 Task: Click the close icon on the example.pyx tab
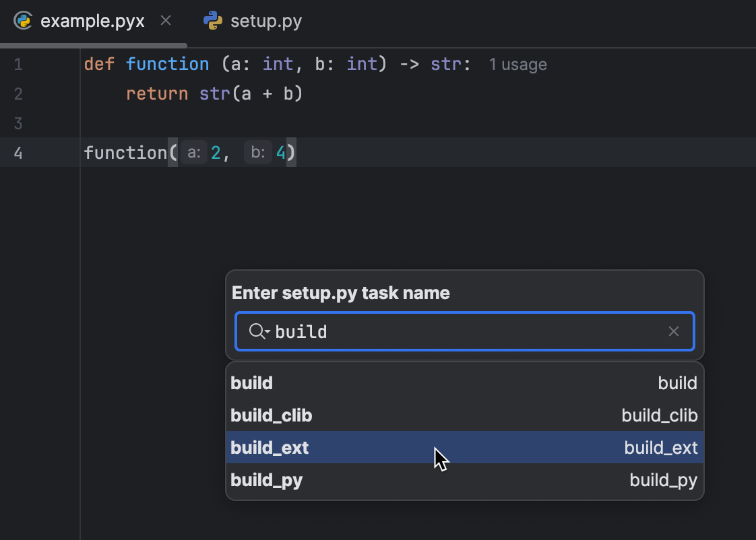[166, 21]
